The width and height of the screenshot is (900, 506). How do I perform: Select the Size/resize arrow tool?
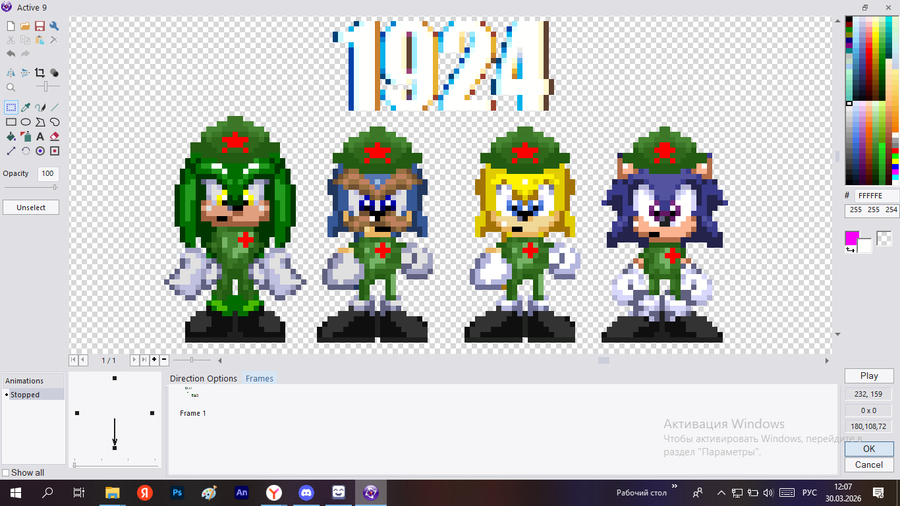tap(11, 151)
